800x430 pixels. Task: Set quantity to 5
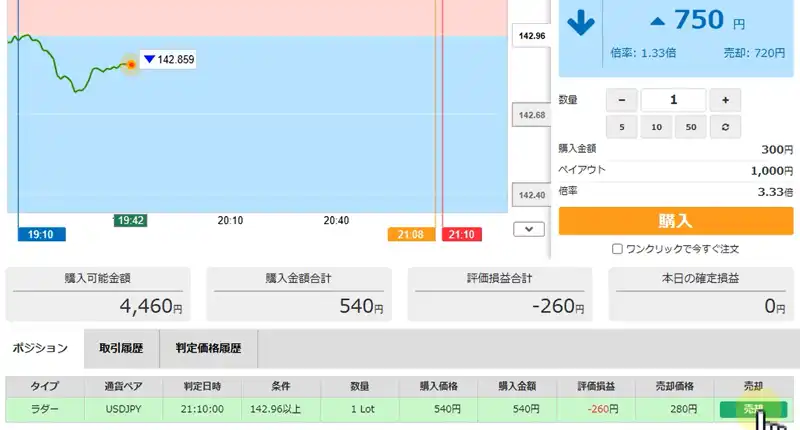tap(621, 127)
